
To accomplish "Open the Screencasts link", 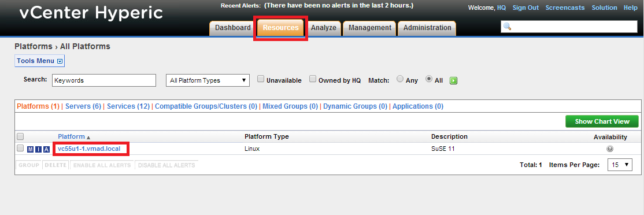I will pos(565,8).
